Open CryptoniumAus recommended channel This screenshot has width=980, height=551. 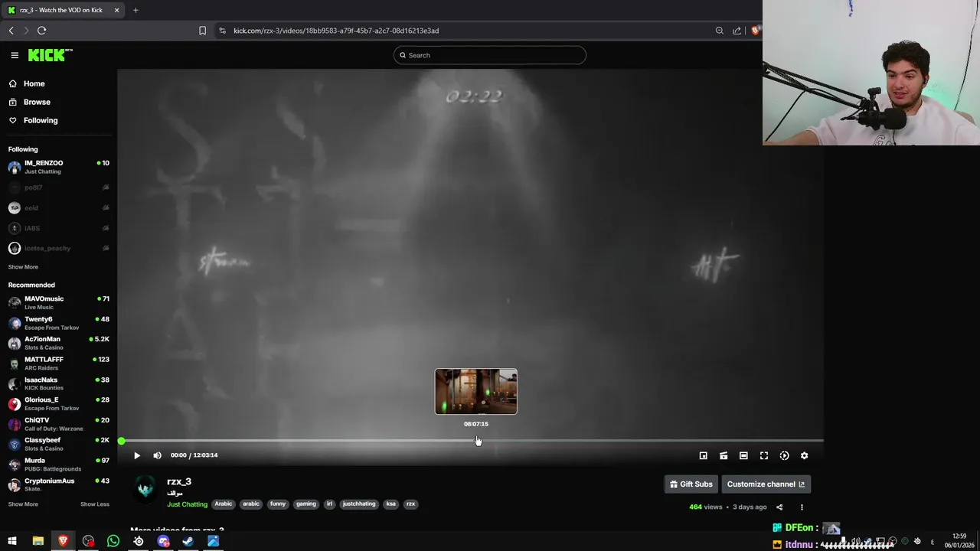pyautogui.click(x=58, y=484)
